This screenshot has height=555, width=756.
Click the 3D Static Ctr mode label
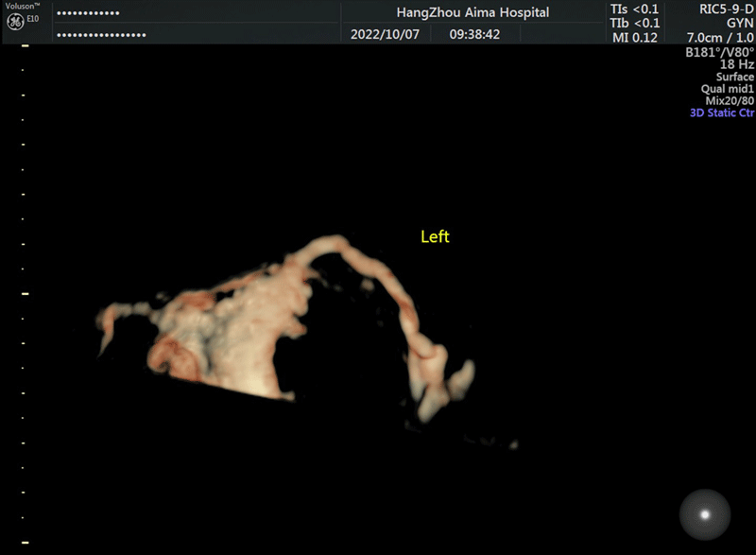pos(722,113)
